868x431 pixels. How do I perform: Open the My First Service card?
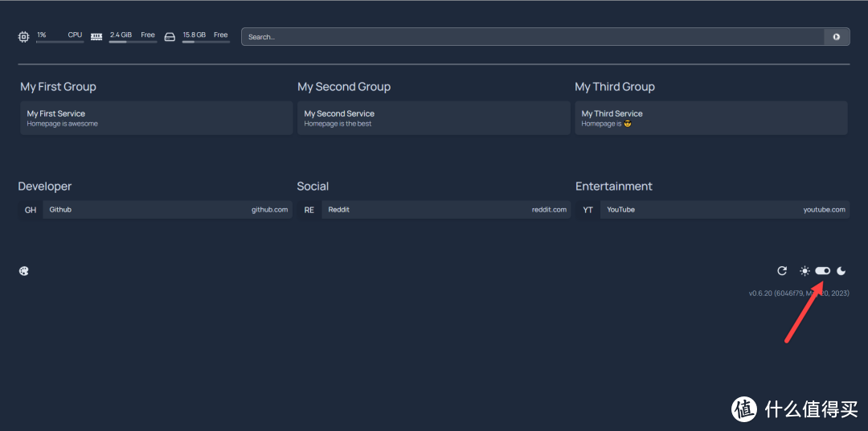click(x=156, y=118)
